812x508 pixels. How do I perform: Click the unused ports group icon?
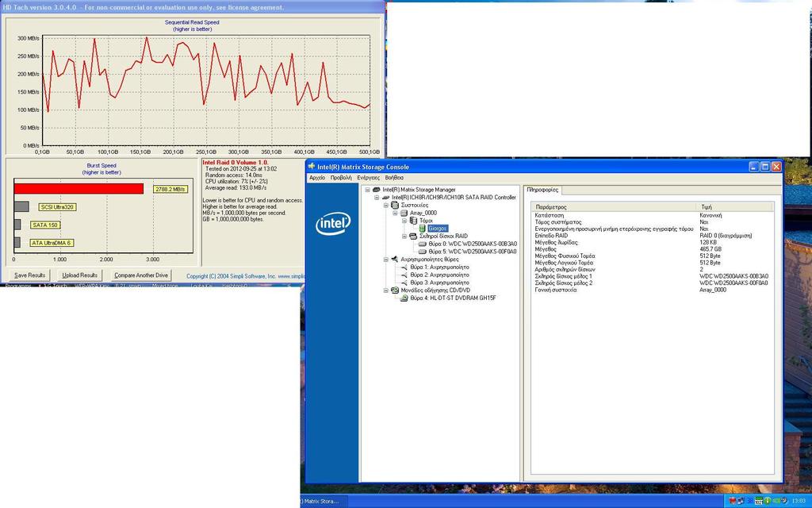click(x=395, y=260)
